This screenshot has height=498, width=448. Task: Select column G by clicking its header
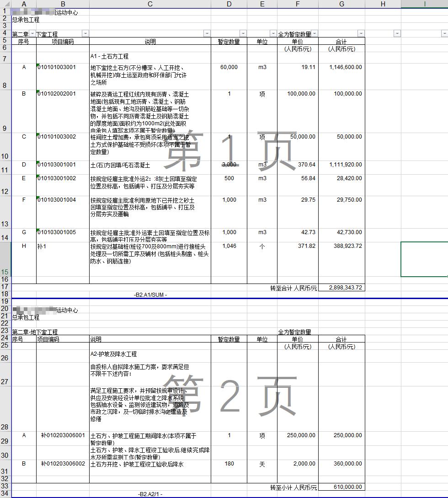[341, 4]
